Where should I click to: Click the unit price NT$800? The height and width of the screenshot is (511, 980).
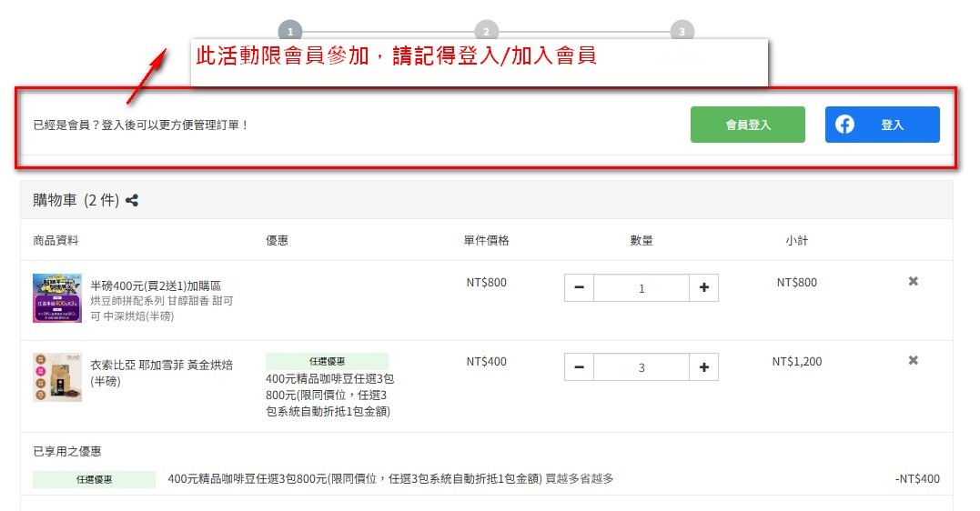(486, 283)
